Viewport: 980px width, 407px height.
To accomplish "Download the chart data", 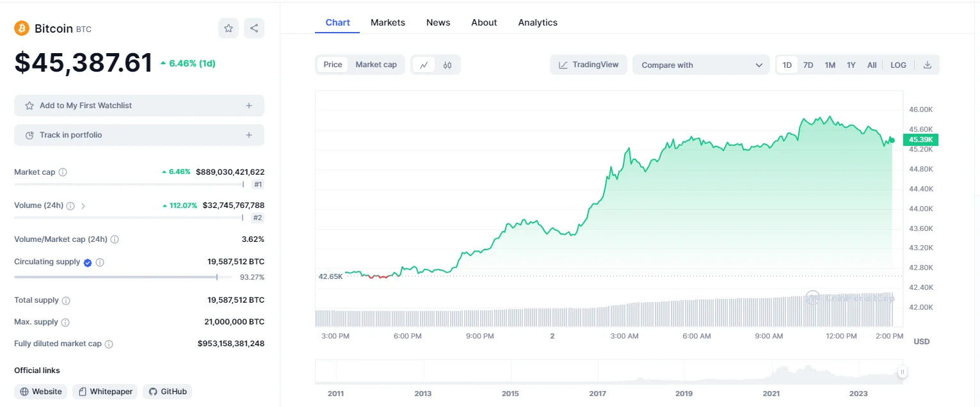I will (927, 65).
